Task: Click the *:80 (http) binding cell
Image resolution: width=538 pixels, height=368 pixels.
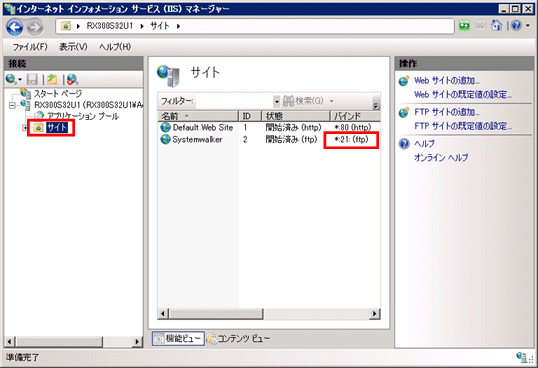Action: pyautogui.click(x=353, y=128)
